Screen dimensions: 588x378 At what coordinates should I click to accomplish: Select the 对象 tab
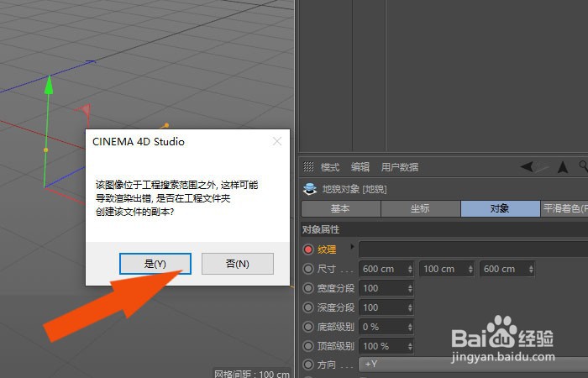point(500,208)
